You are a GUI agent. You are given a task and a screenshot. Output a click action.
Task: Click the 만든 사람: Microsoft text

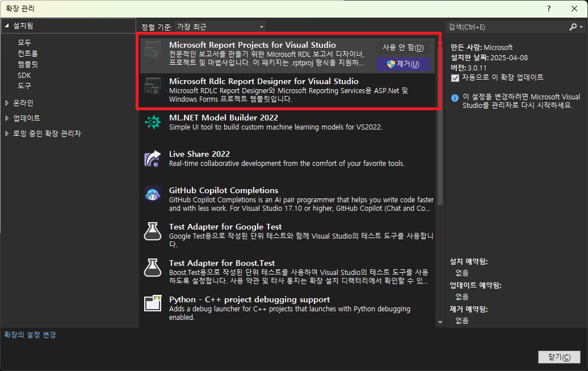pos(481,47)
